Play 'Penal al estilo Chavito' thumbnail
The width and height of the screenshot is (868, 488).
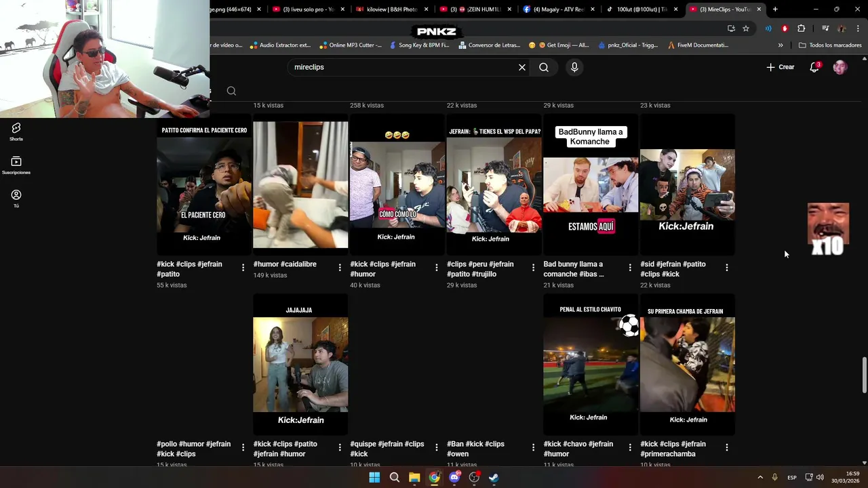click(591, 365)
